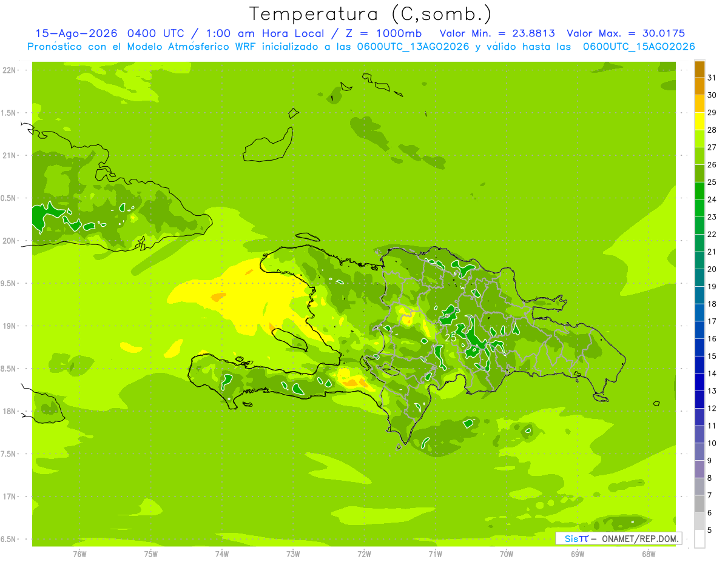The width and height of the screenshot is (728, 562).
Task: Click the blue legend swatch between 15 and 16
Action: [x=699, y=347]
